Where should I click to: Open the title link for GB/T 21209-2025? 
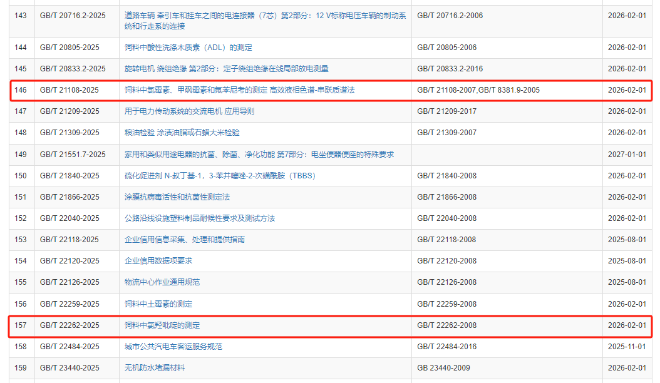coord(189,112)
